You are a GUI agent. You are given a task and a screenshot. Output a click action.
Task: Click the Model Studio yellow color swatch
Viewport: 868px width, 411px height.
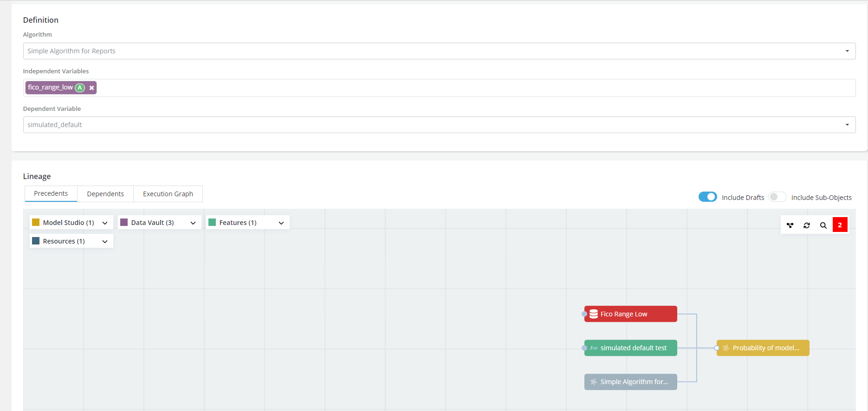[36, 223]
